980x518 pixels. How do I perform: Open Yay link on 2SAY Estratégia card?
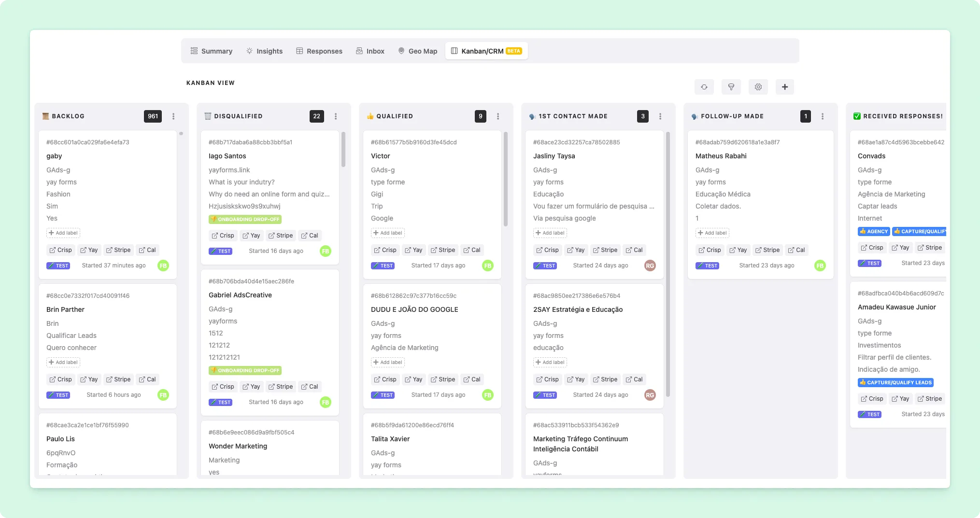(576, 379)
